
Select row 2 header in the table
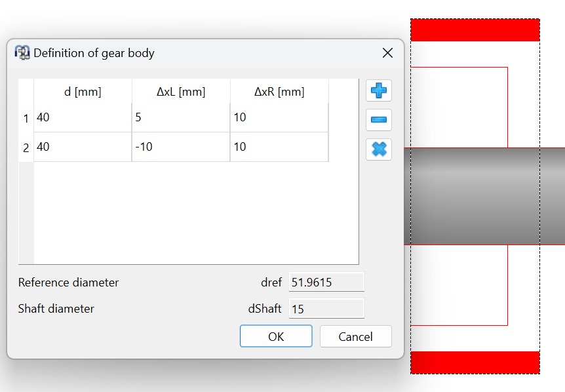tap(26, 147)
